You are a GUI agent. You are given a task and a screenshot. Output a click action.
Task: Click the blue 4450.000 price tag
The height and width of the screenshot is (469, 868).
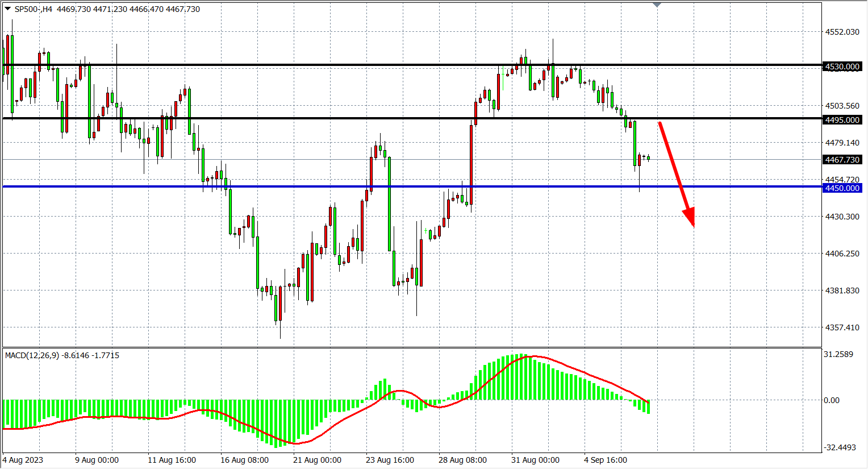[842, 188]
